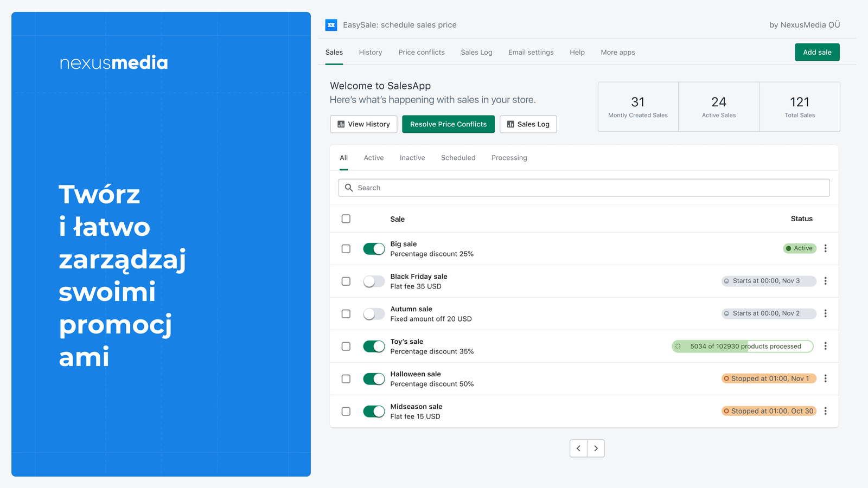Tick the select-all checkbox in header
Viewport: 868px width, 488px height.
[346, 219]
